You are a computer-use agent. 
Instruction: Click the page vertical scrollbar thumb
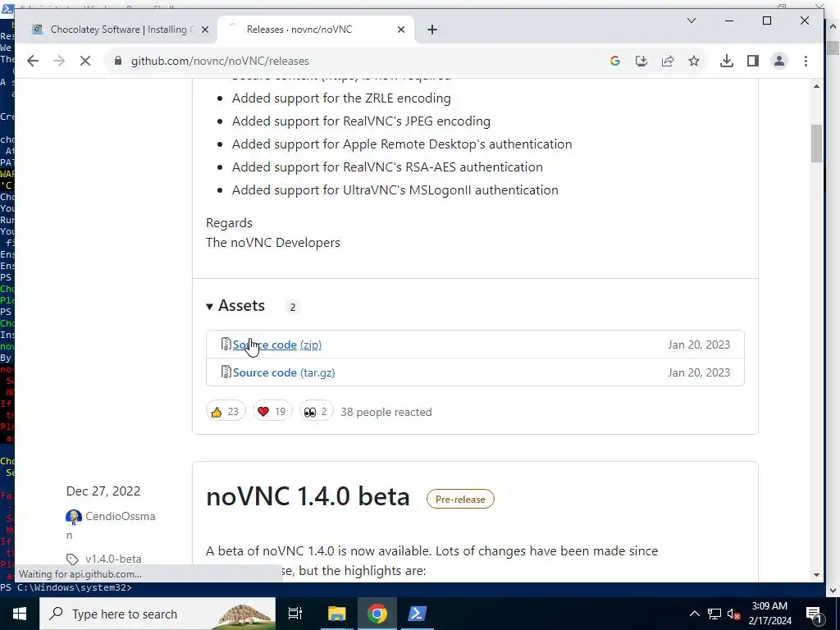[816, 144]
